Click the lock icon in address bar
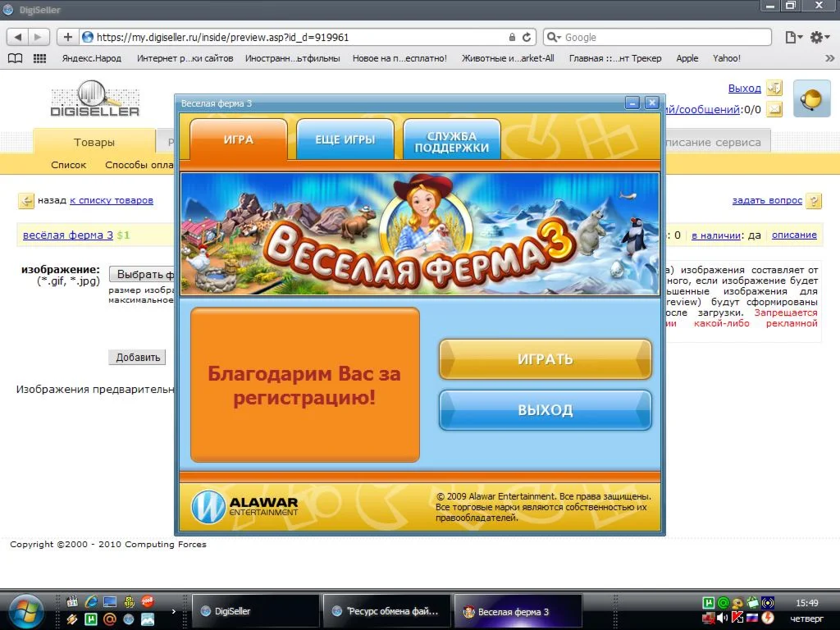840x630 pixels. [x=512, y=37]
